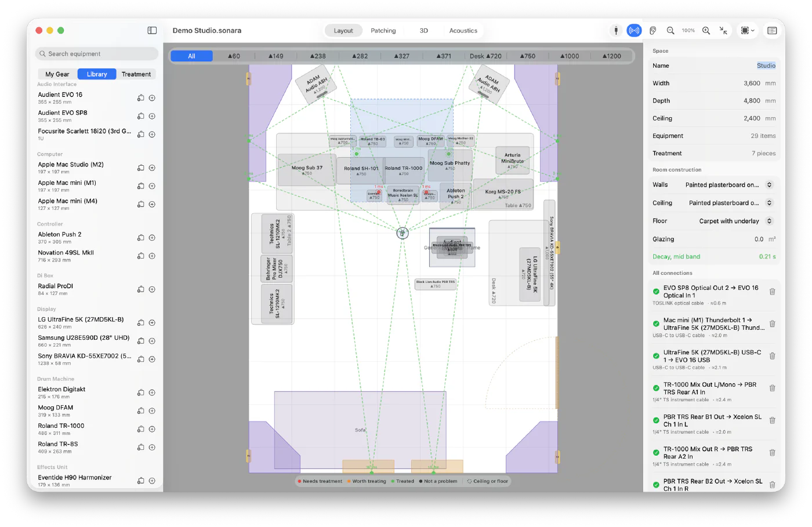The height and width of the screenshot is (527, 812).
Task: Delete UltraFine 5K USB-C connection
Action: point(772,356)
